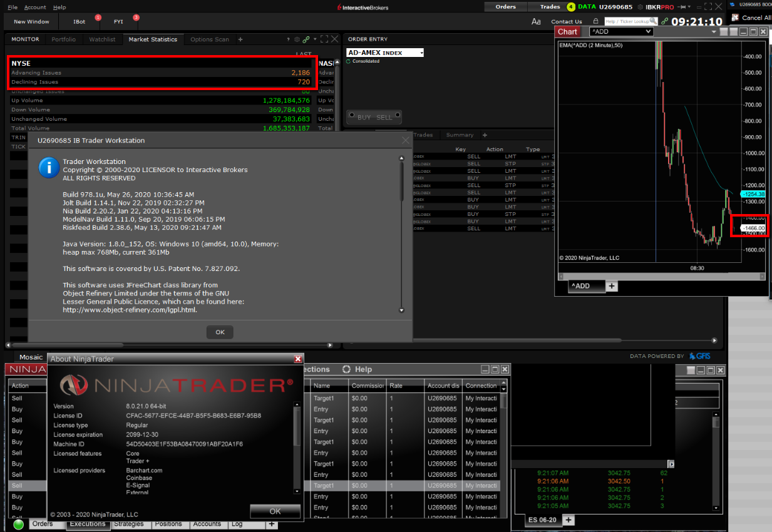Click the NinjaTrader Help menu

point(363,369)
